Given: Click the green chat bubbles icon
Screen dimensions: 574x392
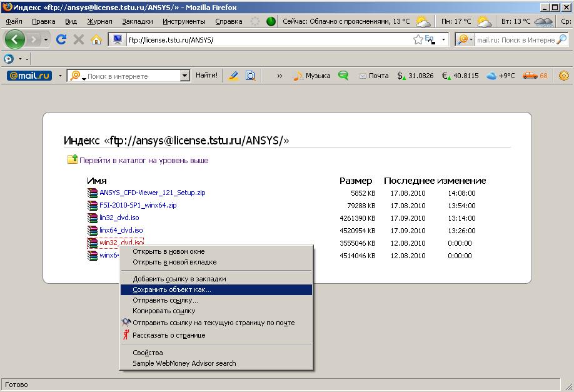Looking at the screenshot, I should tap(343, 76).
